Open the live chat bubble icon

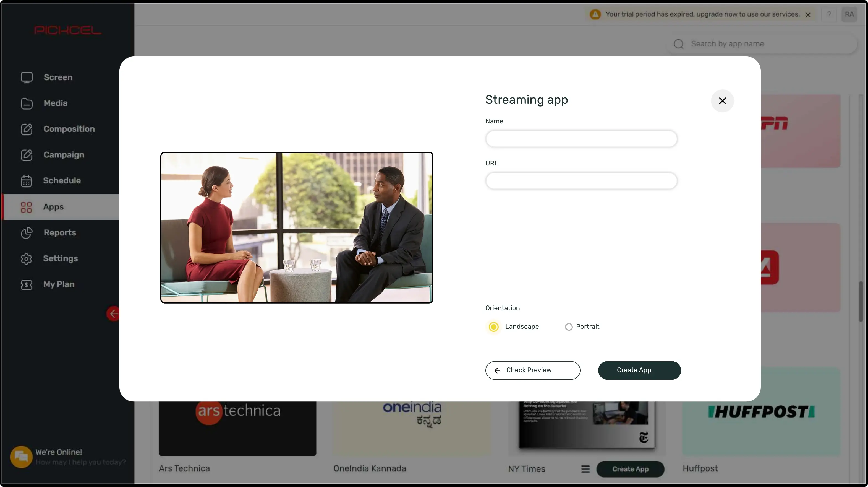[x=21, y=457]
